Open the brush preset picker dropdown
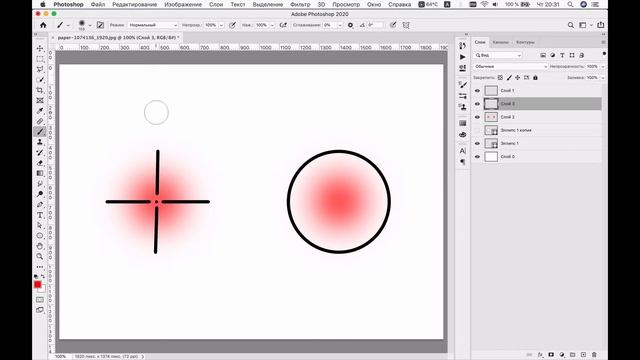 pyautogui.click(x=90, y=25)
